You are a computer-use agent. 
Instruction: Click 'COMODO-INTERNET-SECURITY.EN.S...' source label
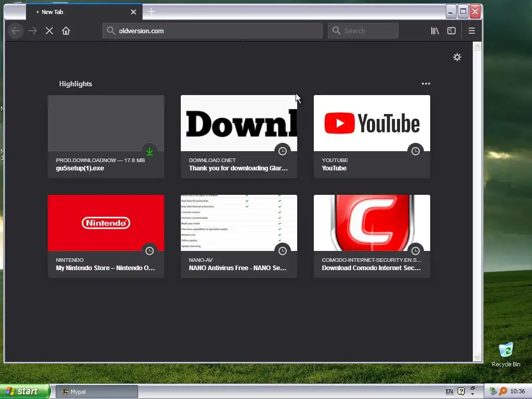[371, 260]
